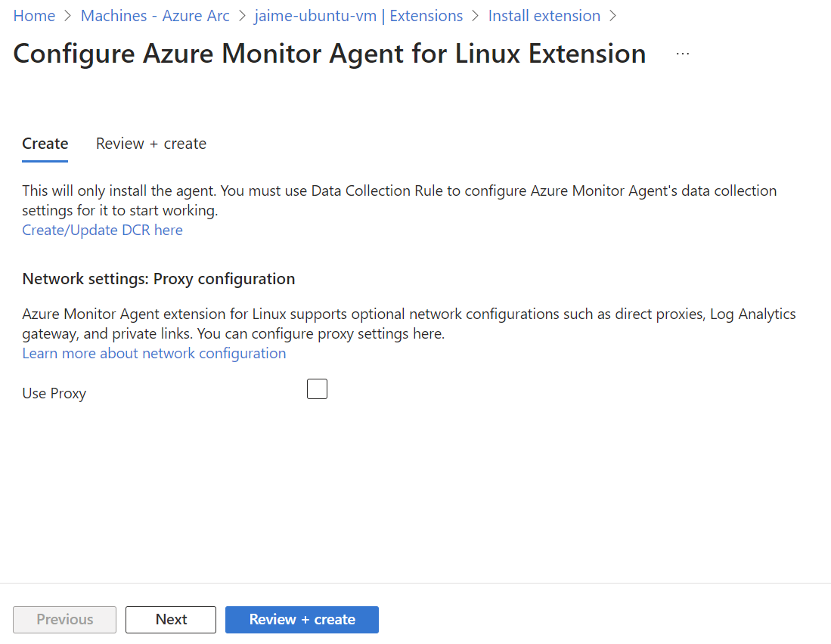Select the Install extension breadcrumb item
831x644 pixels.
[x=544, y=15]
